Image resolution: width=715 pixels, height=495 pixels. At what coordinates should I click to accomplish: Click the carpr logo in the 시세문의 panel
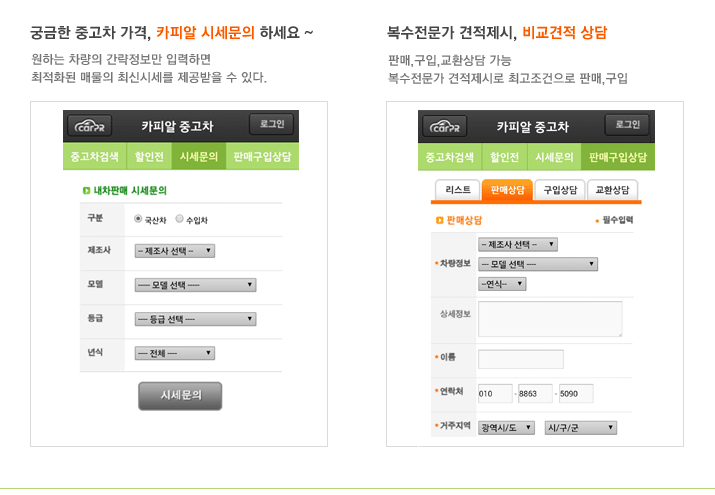point(90,127)
